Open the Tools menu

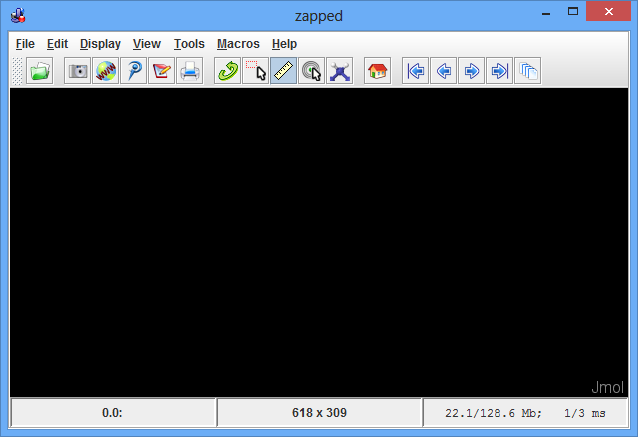tap(189, 44)
